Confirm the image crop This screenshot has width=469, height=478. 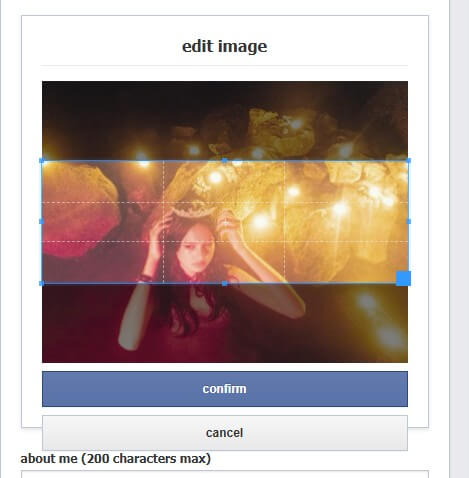225,389
